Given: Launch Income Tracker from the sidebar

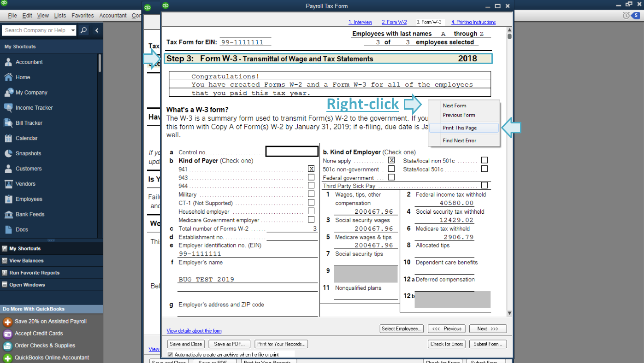Looking at the screenshot, I should tap(8, 107).
